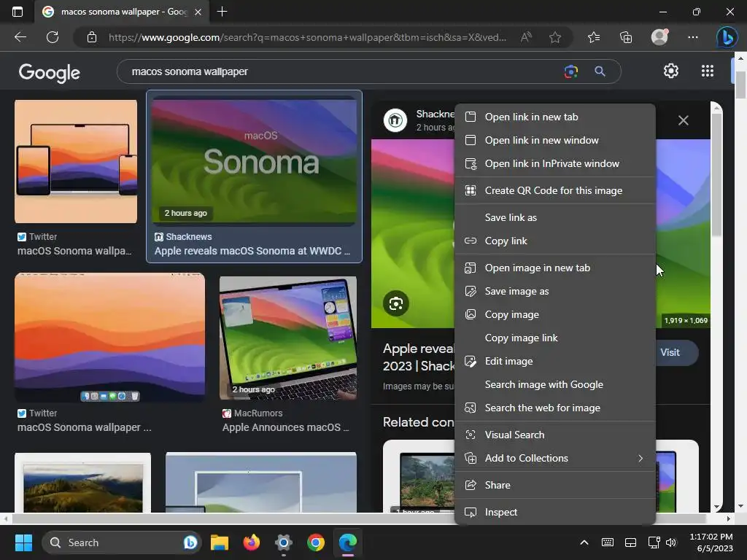Screen dimensions: 747x560
Task: Open Firefox from the taskbar
Action: (252, 542)
